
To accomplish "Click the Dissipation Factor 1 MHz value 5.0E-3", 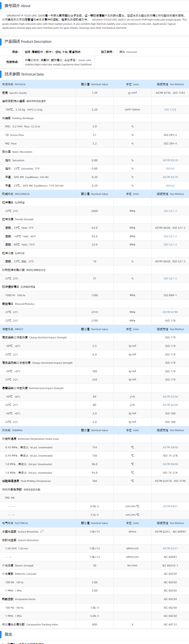I will pos(94,616).
